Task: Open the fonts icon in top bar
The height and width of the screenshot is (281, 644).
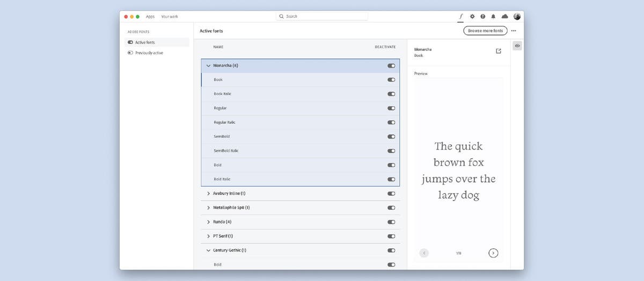Action: click(x=461, y=17)
